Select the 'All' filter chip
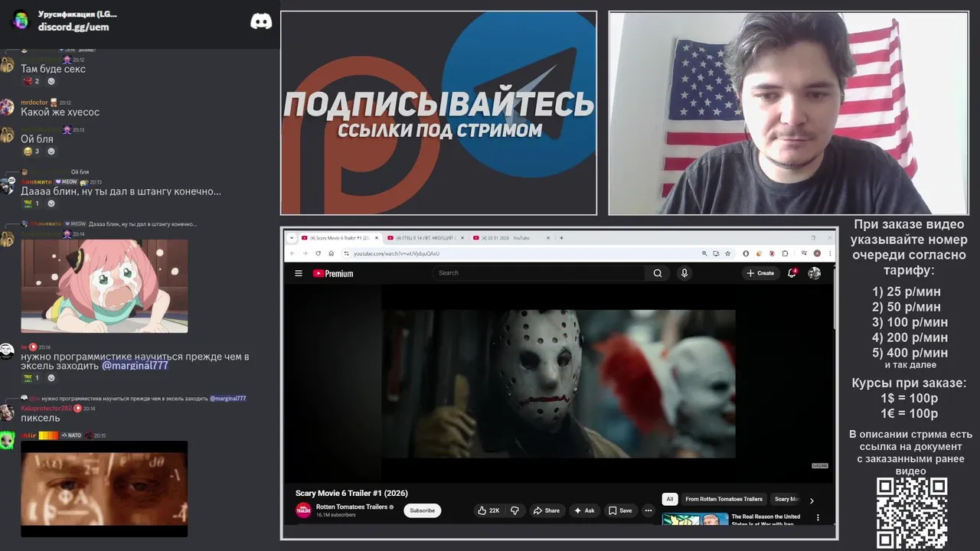This screenshot has width=980, height=551. (670, 499)
